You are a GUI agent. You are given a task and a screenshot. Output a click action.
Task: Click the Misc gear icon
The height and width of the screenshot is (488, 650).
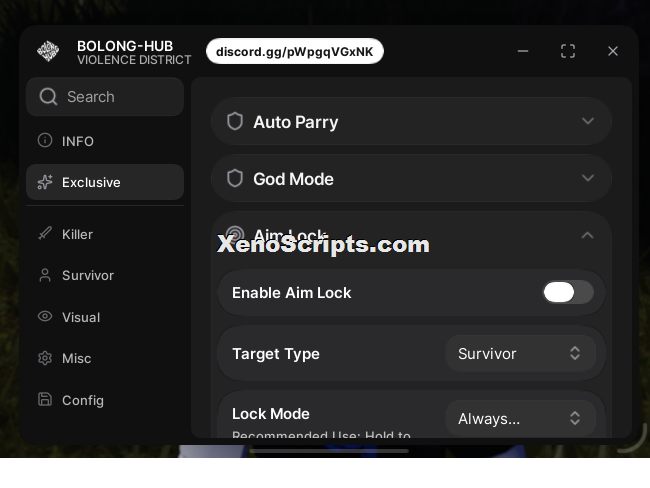coord(45,358)
